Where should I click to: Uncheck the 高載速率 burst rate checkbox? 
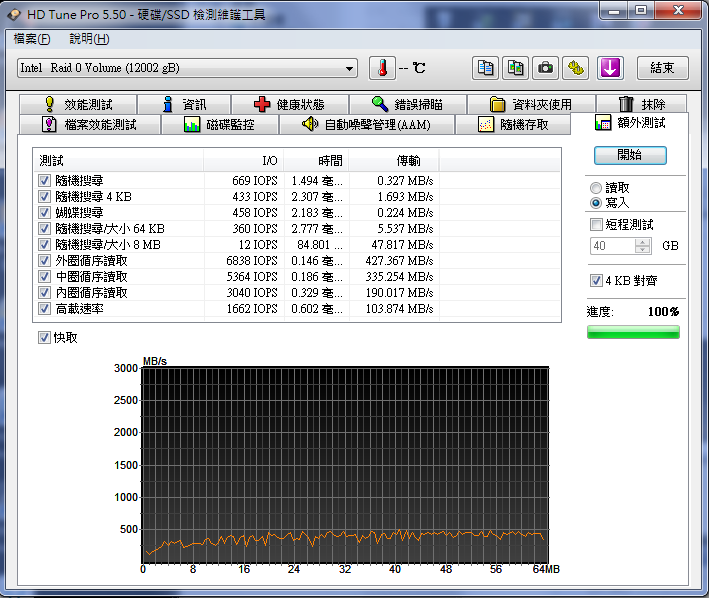[44, 309]
